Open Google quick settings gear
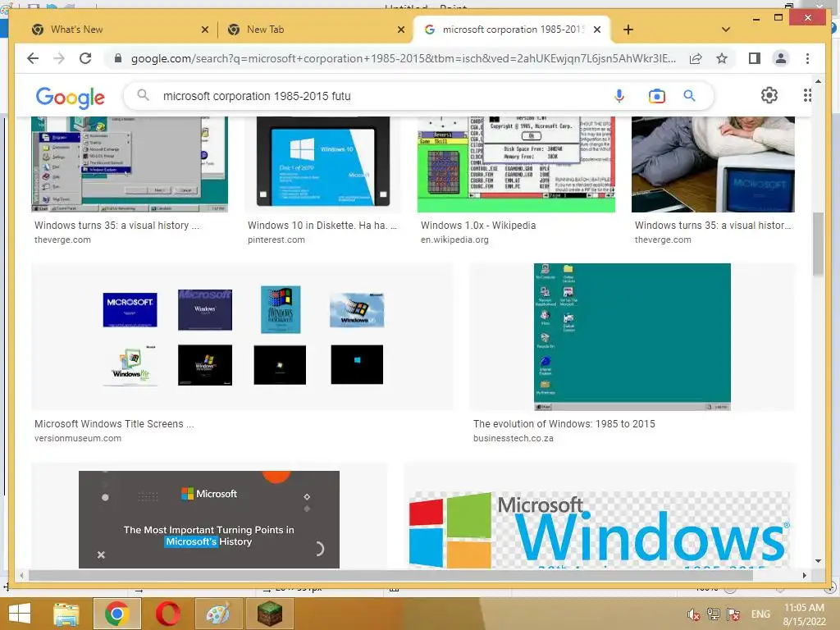 pyautogui.click(x=769, y=95)
